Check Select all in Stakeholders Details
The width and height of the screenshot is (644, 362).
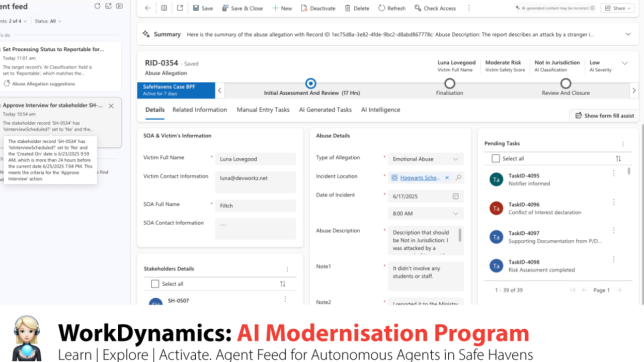[155, 284]
